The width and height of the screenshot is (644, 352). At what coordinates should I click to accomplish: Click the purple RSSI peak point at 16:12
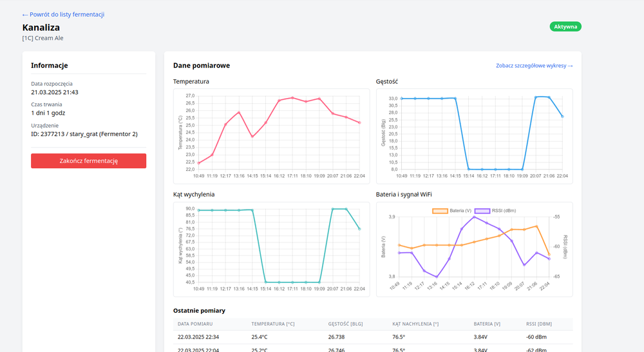coord(475,217)
